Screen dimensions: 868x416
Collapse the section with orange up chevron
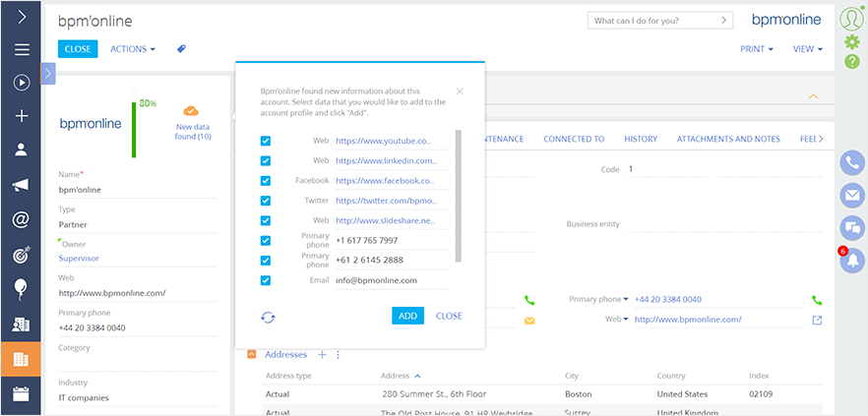tap(813, 96)
